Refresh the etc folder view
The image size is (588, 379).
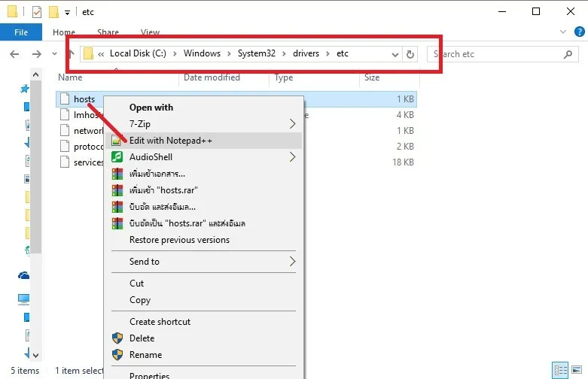pyautogui.click(x=410, y=54)
